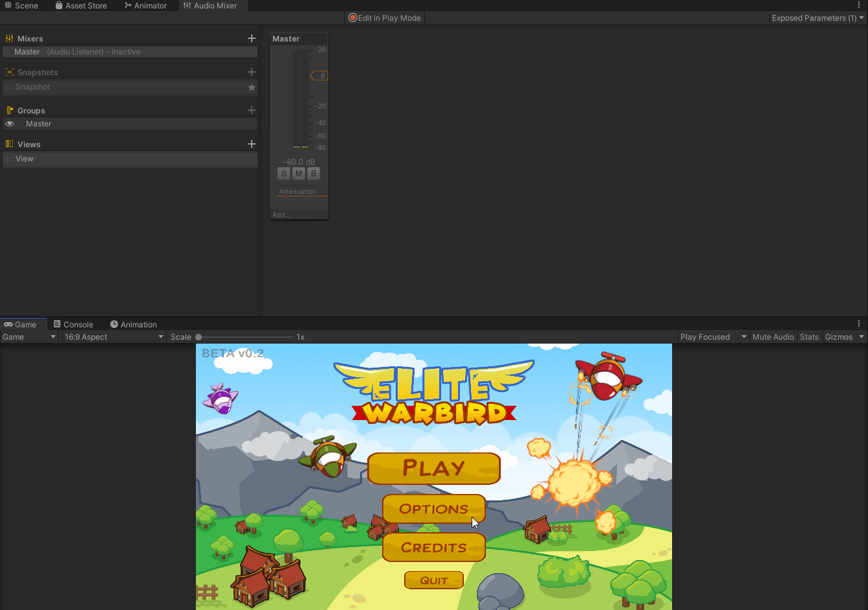The image size is (868, 610).
Task: Toggle Mute Audio in the Game view
Action: click(x=773, y=336)
